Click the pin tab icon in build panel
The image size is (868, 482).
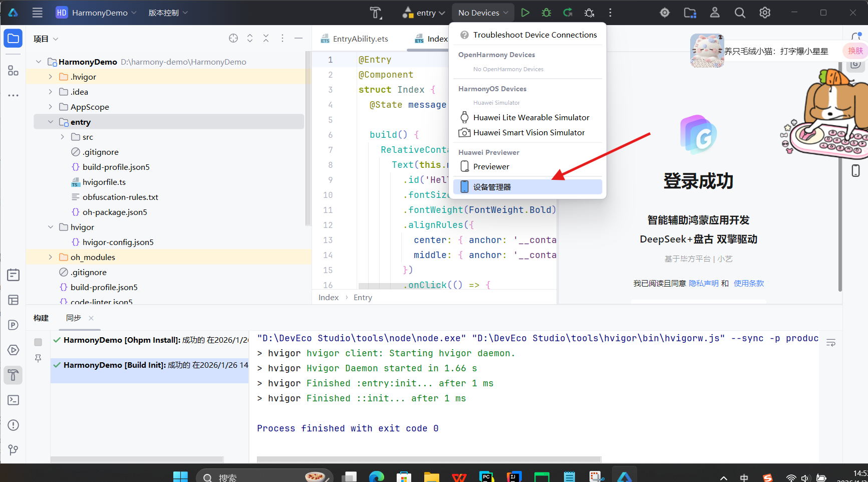[38, 359]
